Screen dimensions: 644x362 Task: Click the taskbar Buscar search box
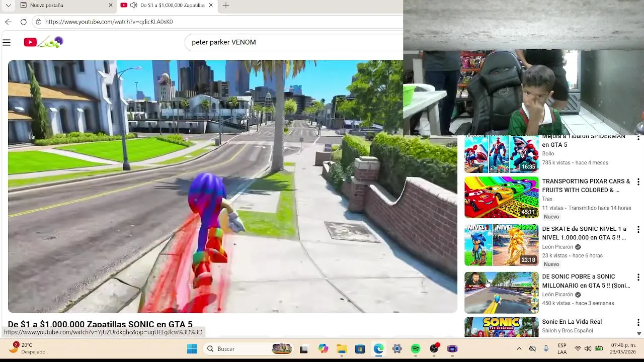(250, 349)
